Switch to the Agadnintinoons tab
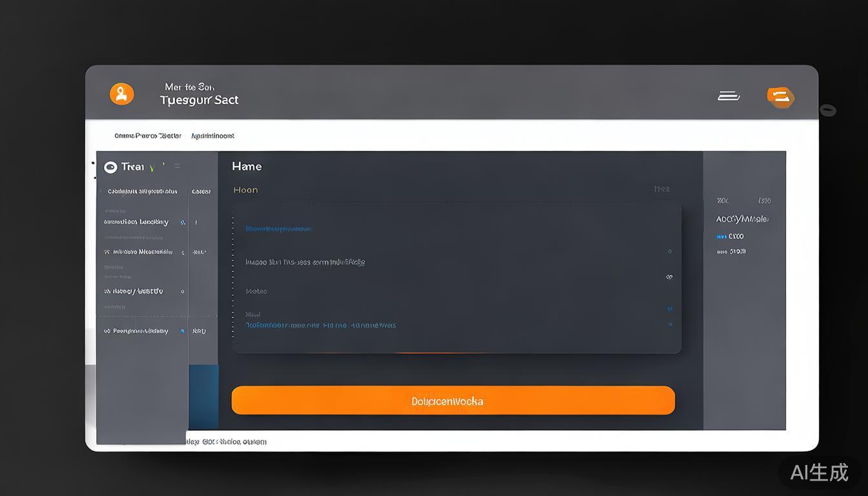868x496 pixels. (x=212, y=136)
